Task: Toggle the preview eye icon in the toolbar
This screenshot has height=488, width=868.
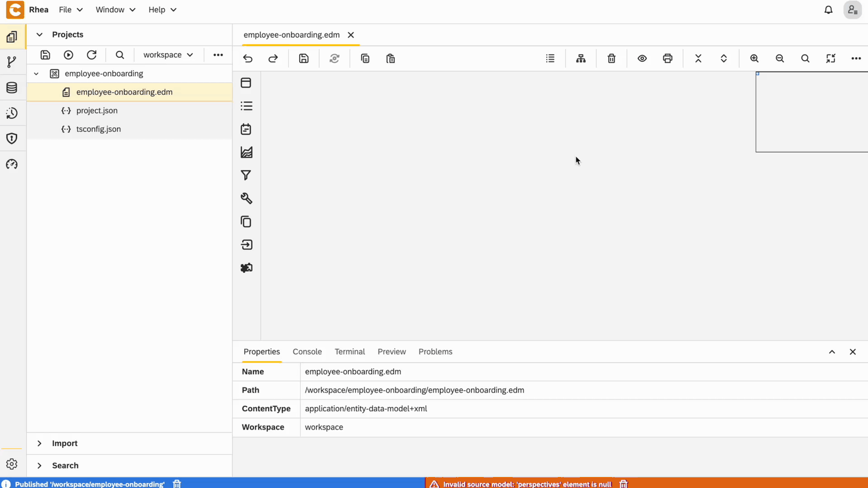Action: (x=642, y=58)
